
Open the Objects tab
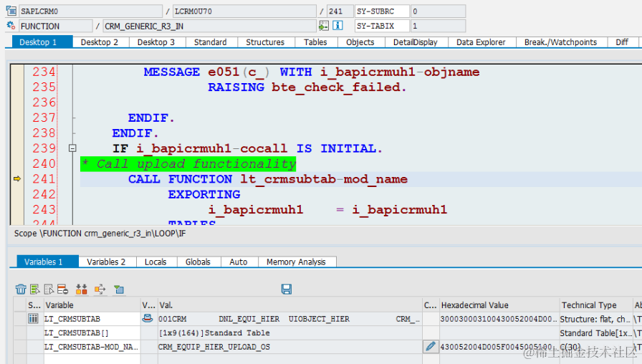[x=360, y=42]
